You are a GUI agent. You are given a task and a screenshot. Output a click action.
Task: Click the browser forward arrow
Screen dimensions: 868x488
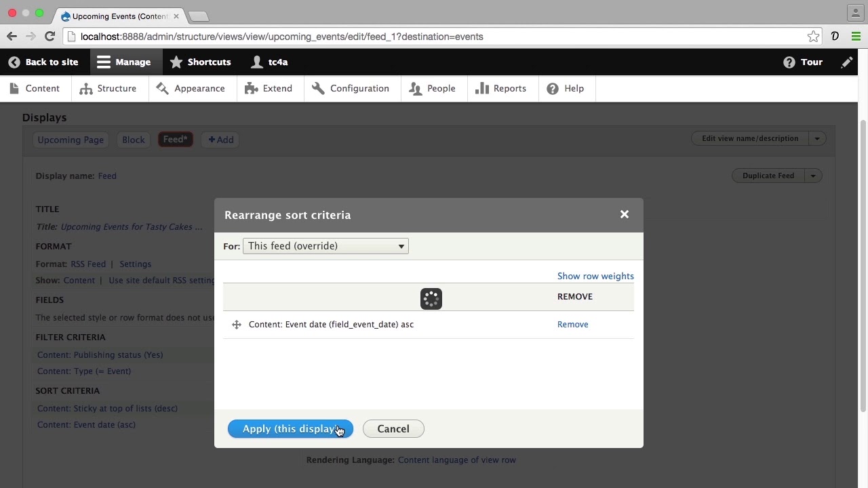click(x=31, y=37)
